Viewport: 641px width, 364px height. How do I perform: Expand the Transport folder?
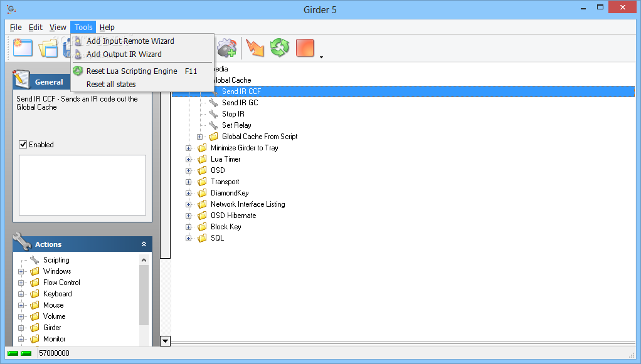pos(188,182)
